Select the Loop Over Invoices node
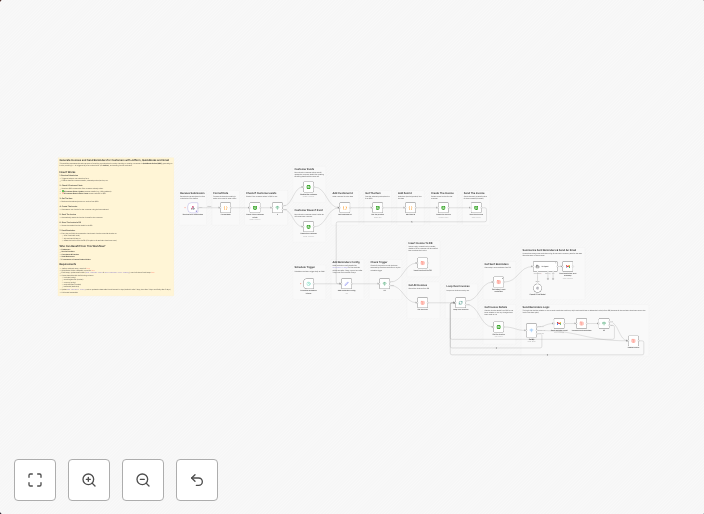This screenshot has width=704, height=514. (460, 303)
